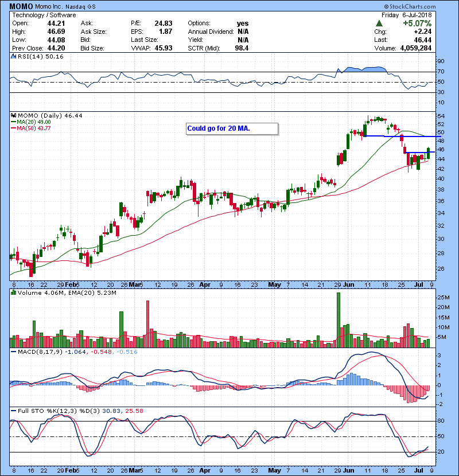The width and height of the screenshot is (459, 476).
Task: Click the MACD histogram value -0.516
Action: pyautogui.click(x=127, y=352)
